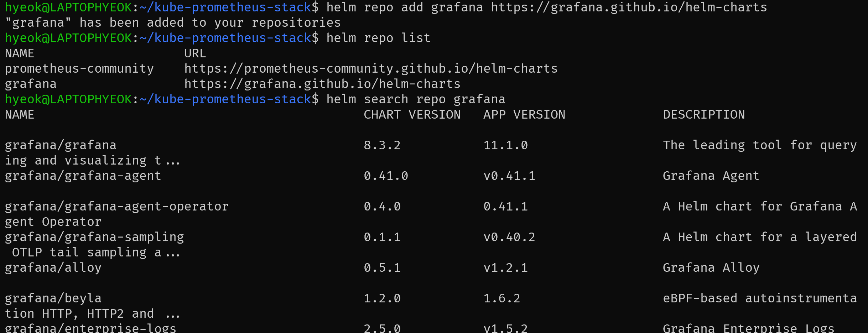This screenshot has width=868, height=333.
Task: Click '"grafana" has been added to your repositories'
Action: [x=173, y=23]
